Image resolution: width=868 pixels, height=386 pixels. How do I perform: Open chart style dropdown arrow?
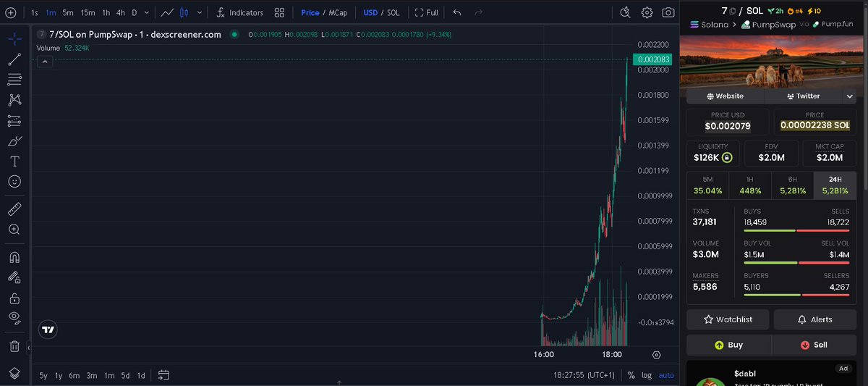pyautogui.click(x=200, y=12)
